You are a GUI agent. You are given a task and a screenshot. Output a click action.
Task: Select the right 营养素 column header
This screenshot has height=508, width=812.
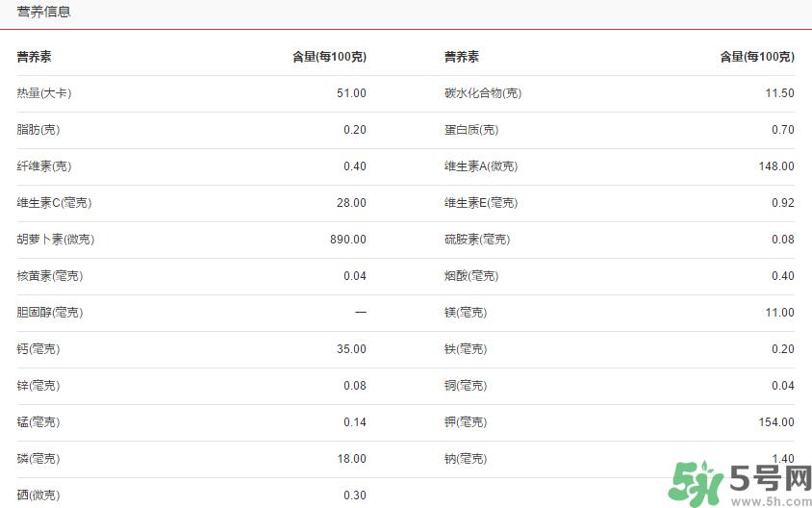click(x=462, y=57)
